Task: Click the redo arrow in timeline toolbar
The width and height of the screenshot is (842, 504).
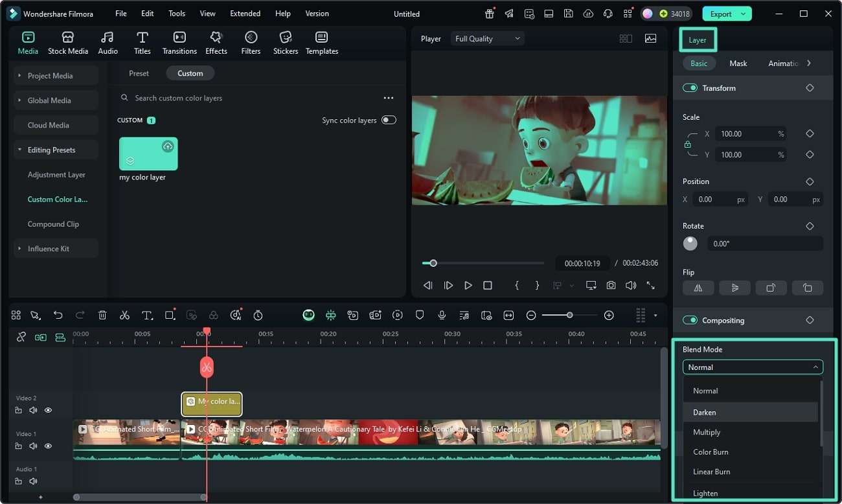Action: click(80, 315)
